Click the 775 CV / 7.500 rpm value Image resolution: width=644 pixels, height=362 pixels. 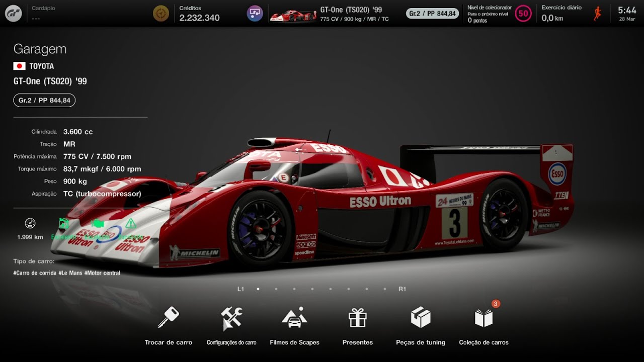[x=97, y=156]
